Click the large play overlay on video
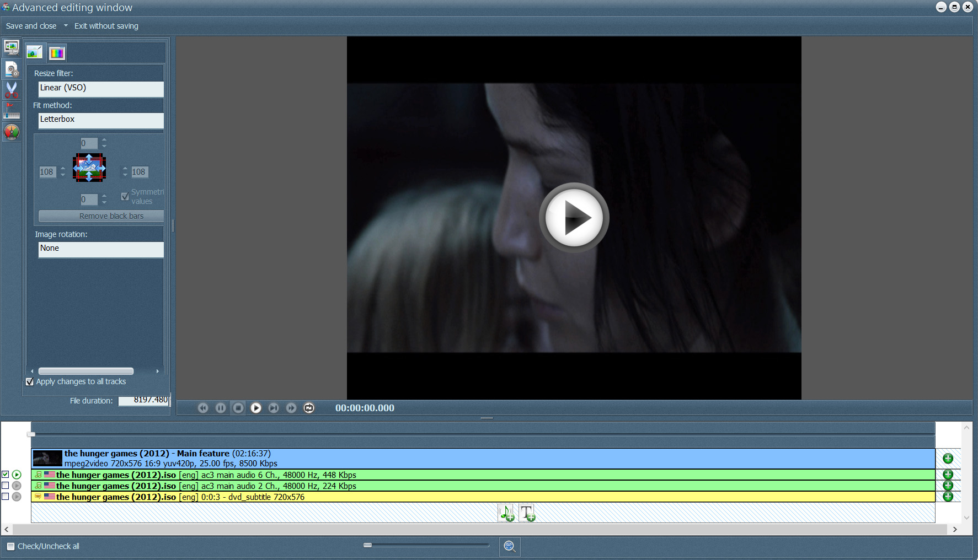Screen dimensions: 978x560 click(x=574, y=218)
